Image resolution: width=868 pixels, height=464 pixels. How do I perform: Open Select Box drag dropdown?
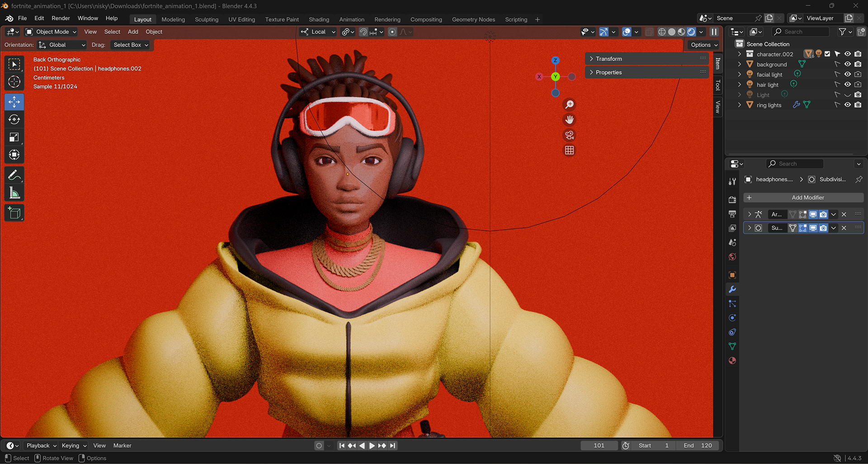[x=131, y=45]
